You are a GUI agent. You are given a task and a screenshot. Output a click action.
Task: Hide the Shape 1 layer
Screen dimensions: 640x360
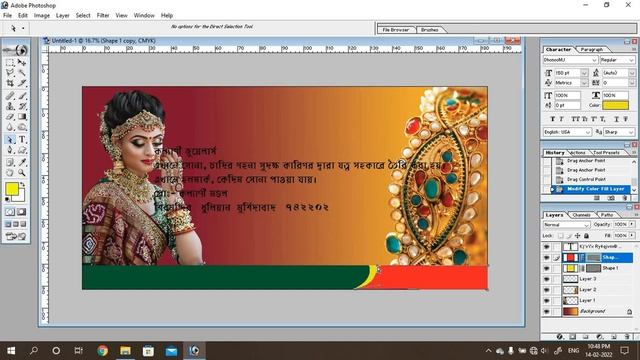pyautogui.click(x=547, y=268)
